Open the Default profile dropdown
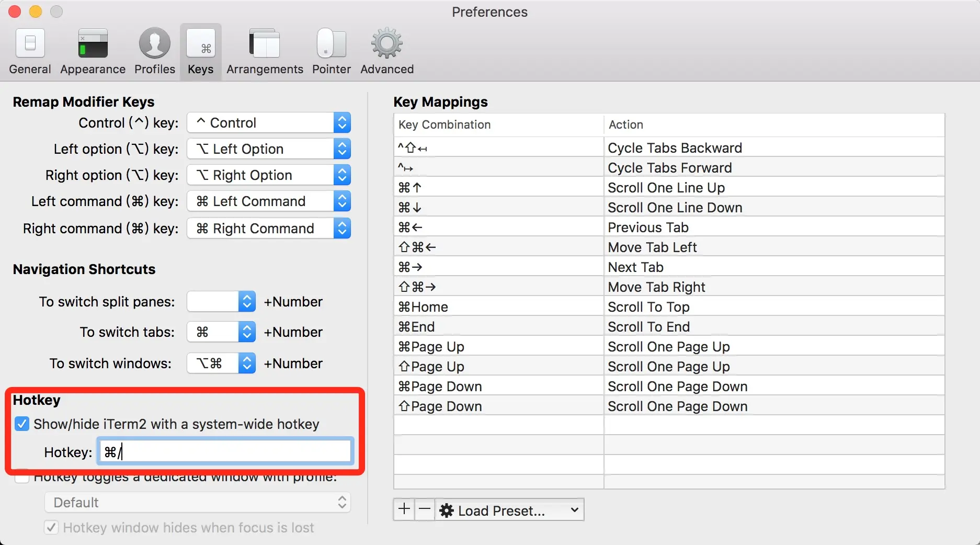Image resolution: width=980 pixels, height=545 pixels. coord(198,502)
